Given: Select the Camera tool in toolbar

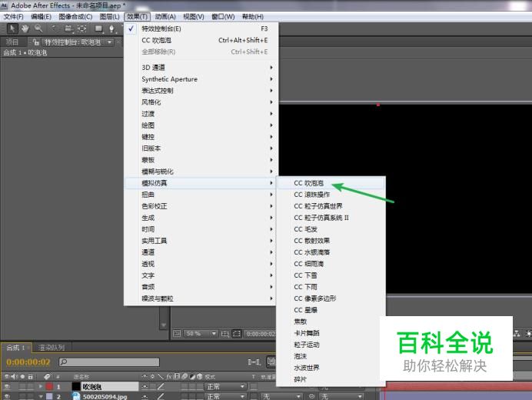Looking at the screenshot, I should 68,29.
